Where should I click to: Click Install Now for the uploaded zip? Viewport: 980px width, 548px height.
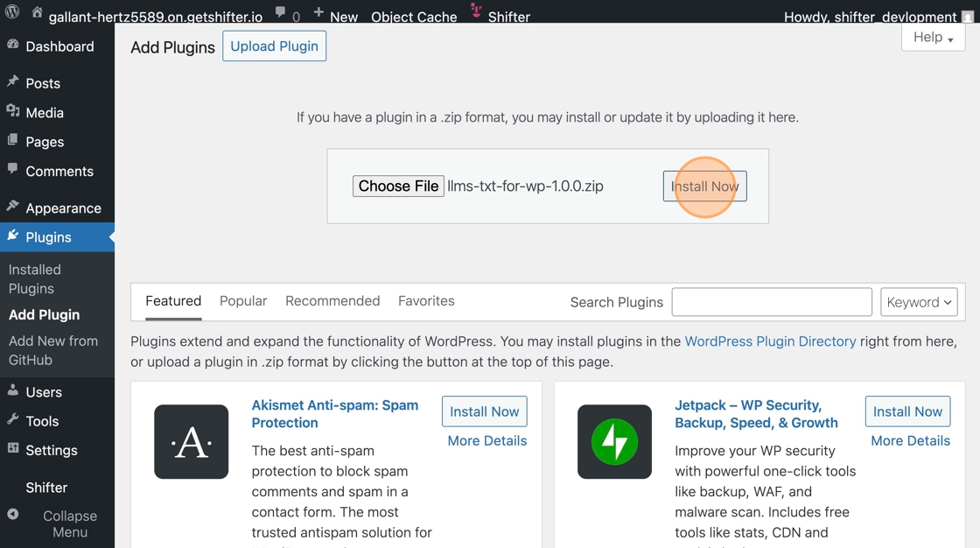tap(705, 186)
